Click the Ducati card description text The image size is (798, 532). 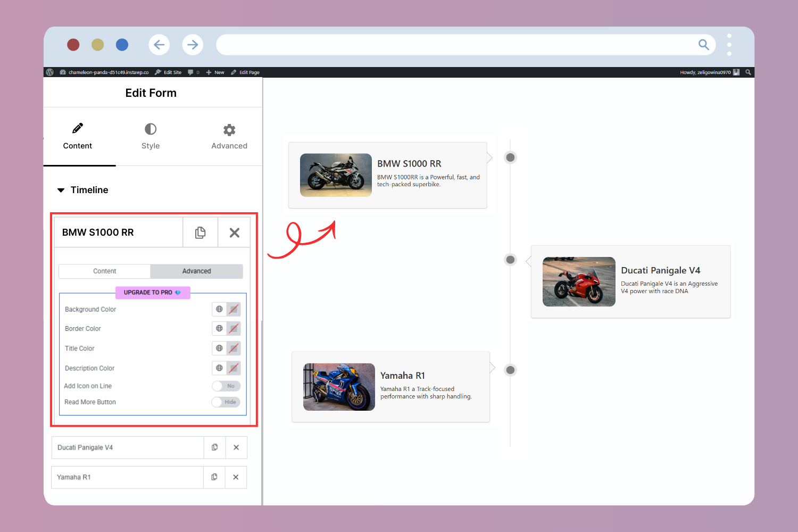point(669,287)
